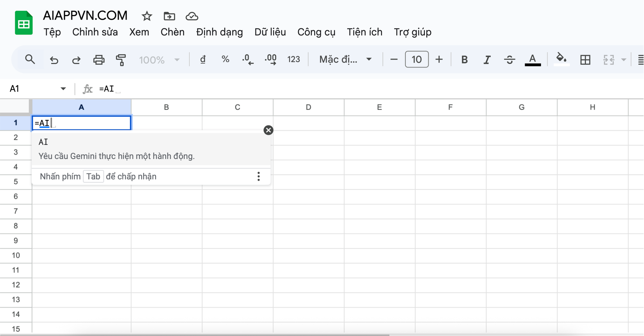Open the 123 number formats menu
Image resolution: width=644 pixels, height=336 pixels.
tap(294, 59)
